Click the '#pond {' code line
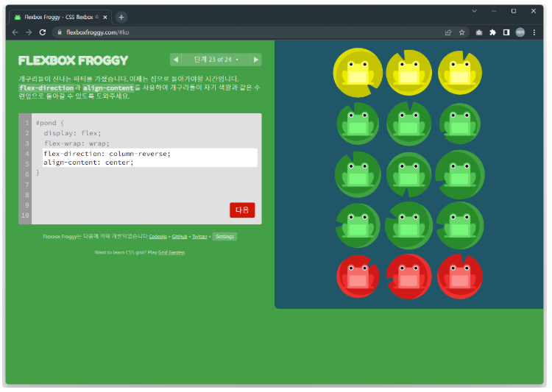 click(x=50, y=123)
